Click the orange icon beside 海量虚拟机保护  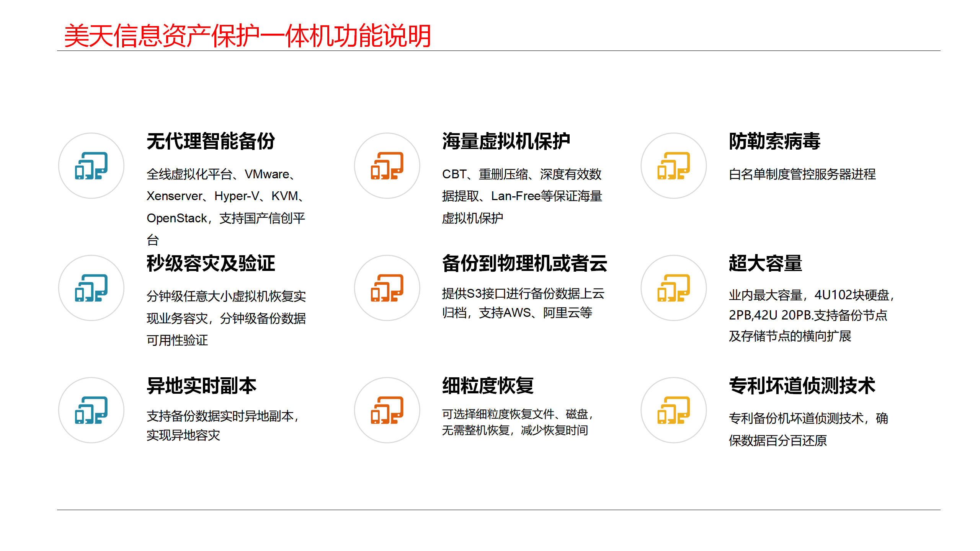(387, 166)
